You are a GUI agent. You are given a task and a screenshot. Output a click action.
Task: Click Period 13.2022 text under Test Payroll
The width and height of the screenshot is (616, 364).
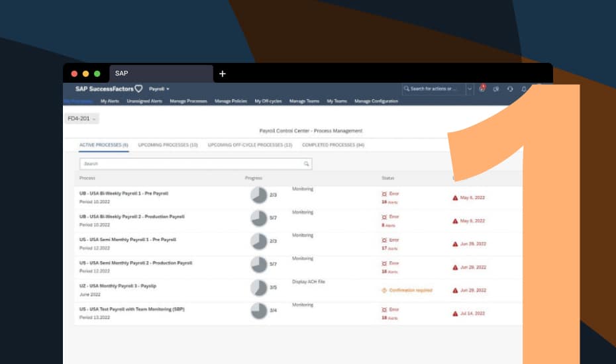click(x=95, y=317)
